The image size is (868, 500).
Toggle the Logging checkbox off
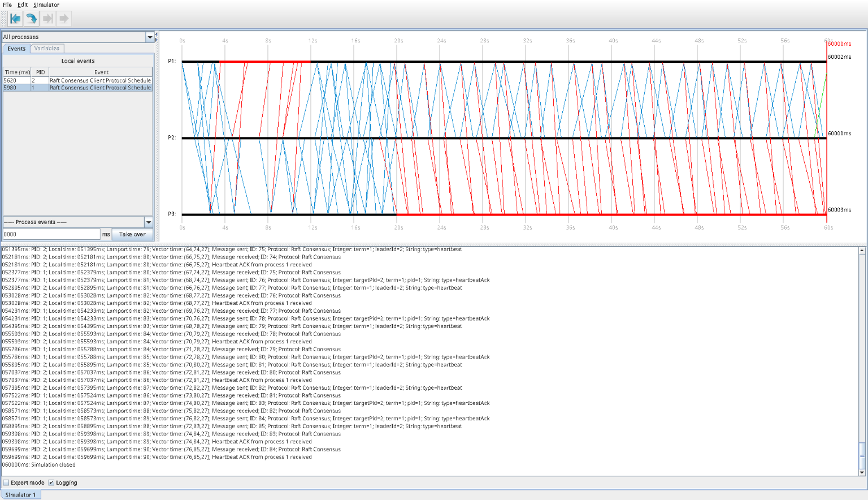pyautogui.click(x=51, y=482)
